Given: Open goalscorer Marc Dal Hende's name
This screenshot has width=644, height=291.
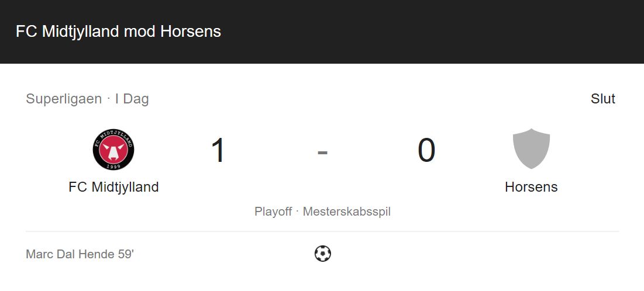Looking at the screenshot, I should click(x=70, y=254).
